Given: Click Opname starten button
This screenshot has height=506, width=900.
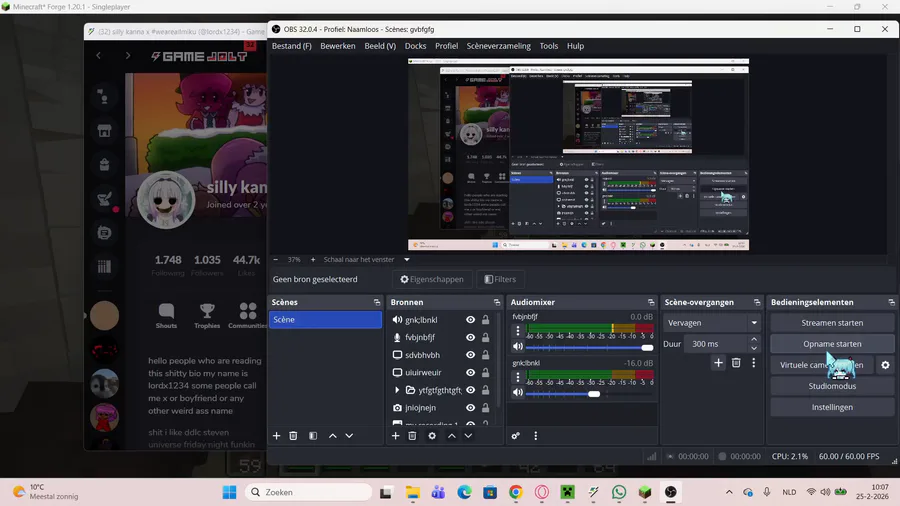Looking at the screenshot, I should click(832, 344).
